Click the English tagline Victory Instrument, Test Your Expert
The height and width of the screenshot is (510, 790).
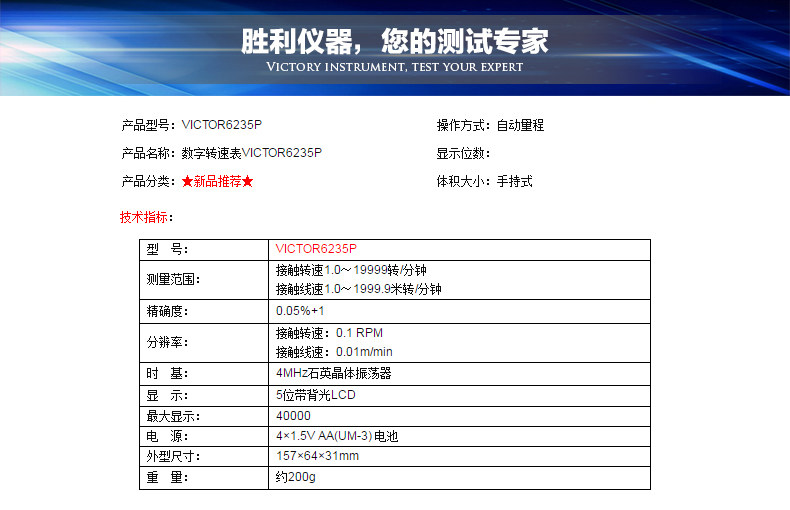394,67
